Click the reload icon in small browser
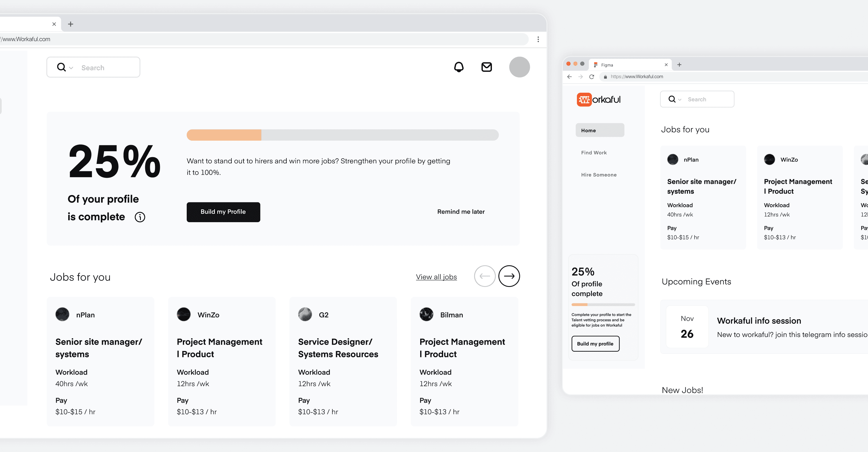868x452 pixels. (591, 77)
